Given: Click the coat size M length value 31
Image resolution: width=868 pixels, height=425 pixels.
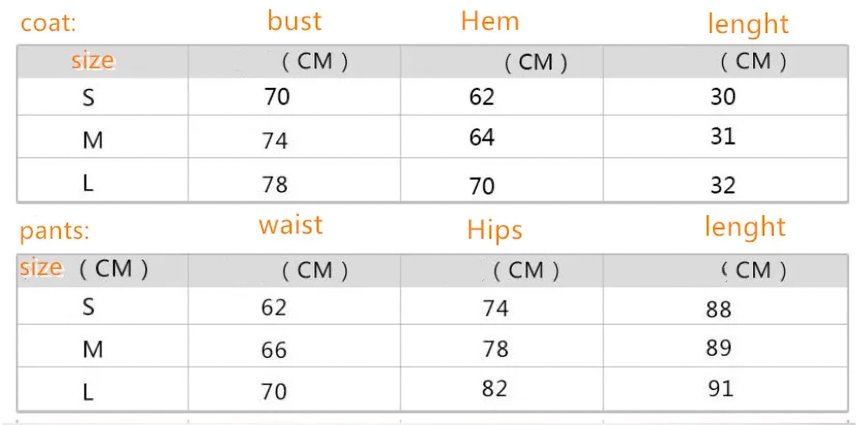Looking at the screenshot, I should coord(723,137).
